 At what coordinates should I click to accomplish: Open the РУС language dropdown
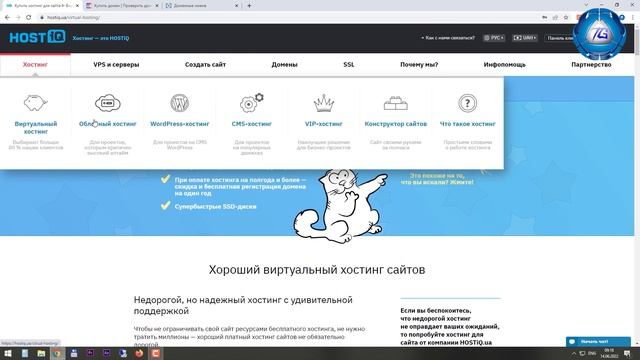(x=494, y=38)
